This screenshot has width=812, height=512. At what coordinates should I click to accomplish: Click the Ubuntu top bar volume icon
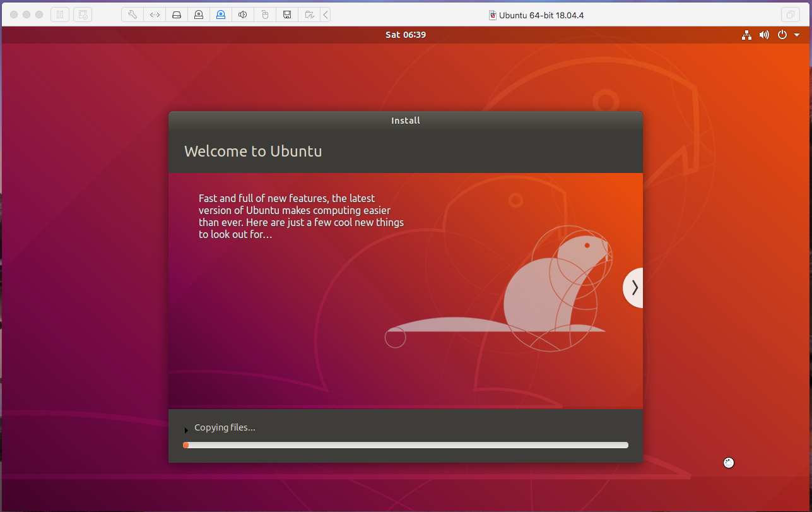[x=764, y=35]
